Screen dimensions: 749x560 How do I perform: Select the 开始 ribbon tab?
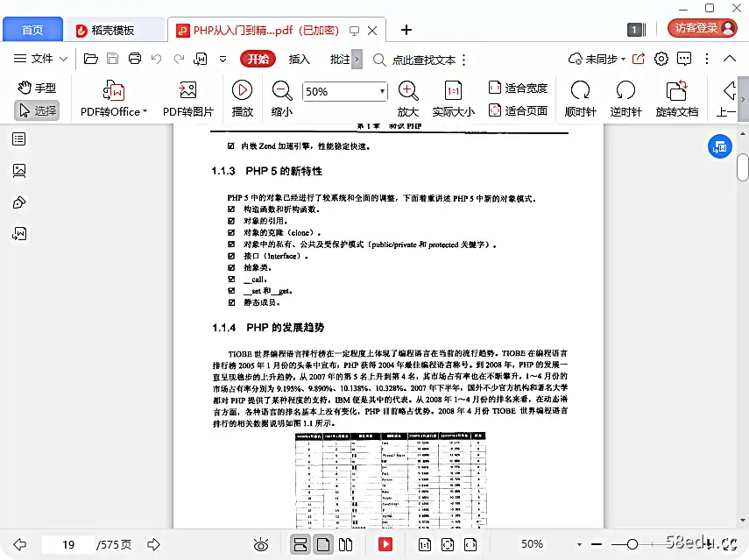click(258, 60)
